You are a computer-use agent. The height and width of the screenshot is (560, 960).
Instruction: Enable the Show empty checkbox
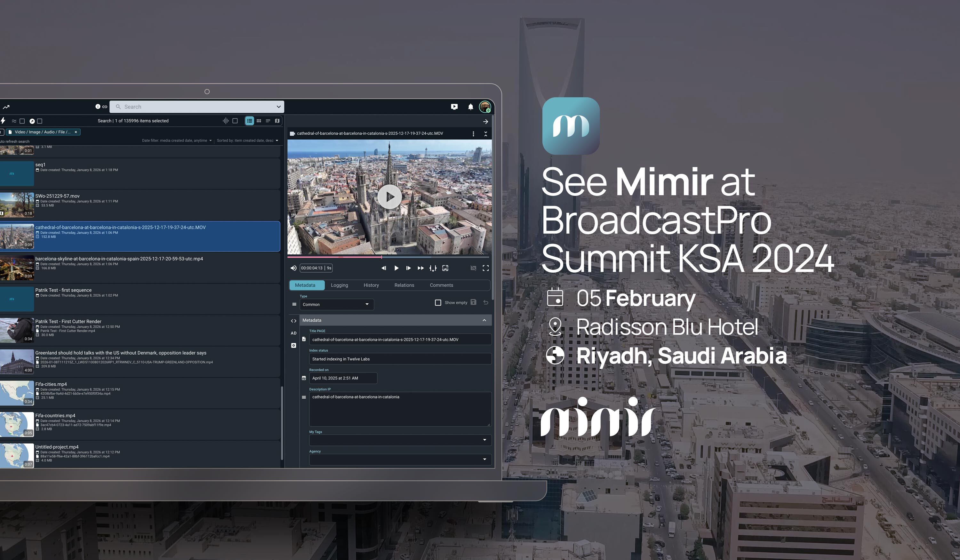pyautogui.click(x=438, y=303)
